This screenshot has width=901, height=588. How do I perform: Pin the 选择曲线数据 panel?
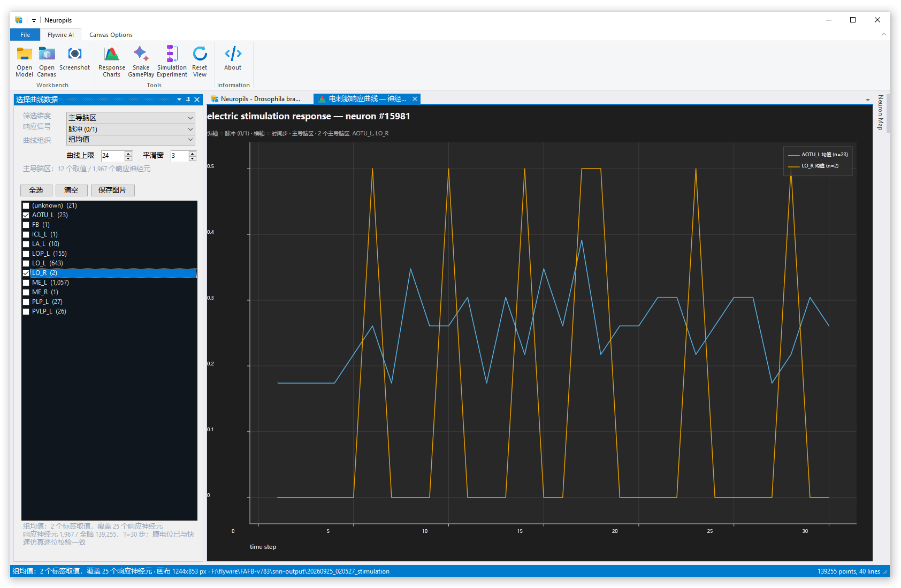pos(188,100)
